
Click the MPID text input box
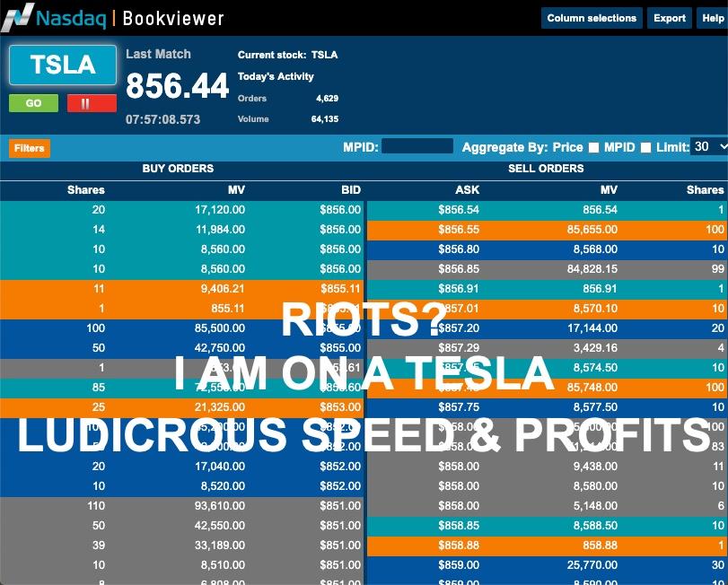417,147
